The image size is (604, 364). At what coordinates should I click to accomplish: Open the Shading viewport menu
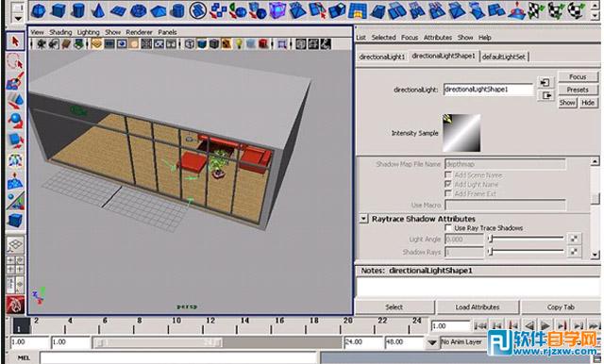click(x=60, y=32)
